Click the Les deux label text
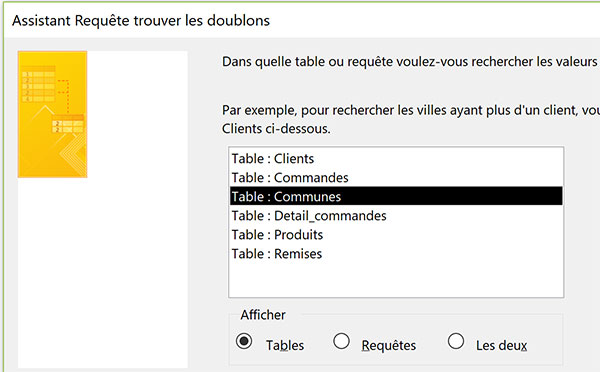 tap(502, 345)
